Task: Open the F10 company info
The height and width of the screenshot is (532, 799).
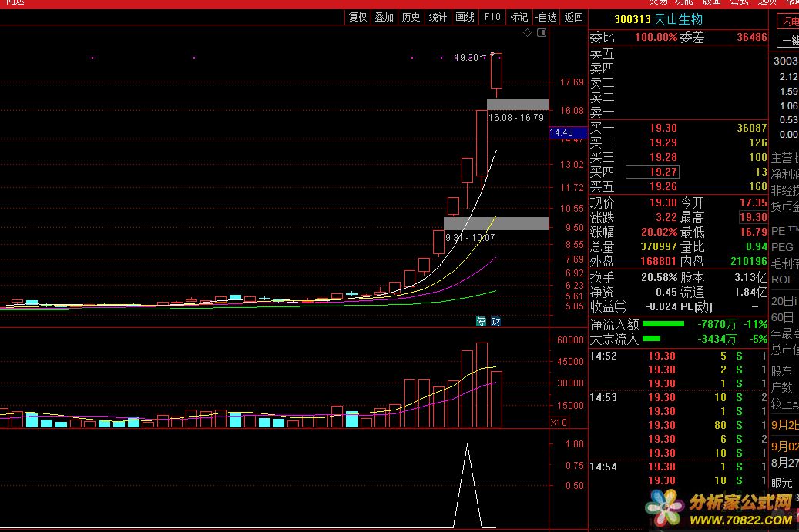Action: coord(492,17)
